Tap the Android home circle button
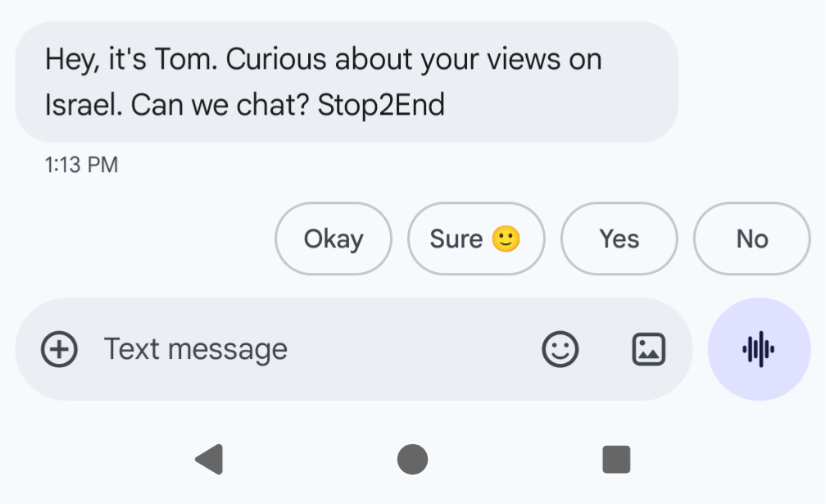 [x=412, y=459]
